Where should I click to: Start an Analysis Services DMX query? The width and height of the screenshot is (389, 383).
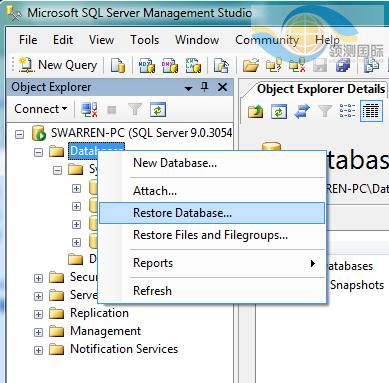click(170, 65)
